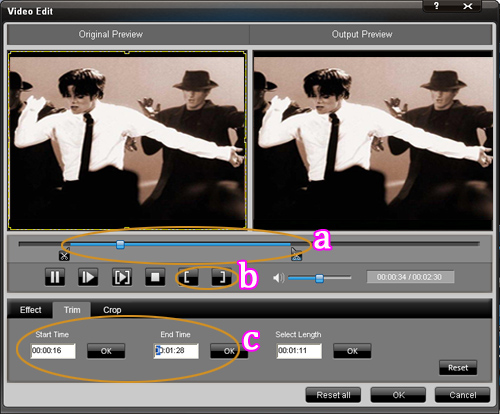The width and height of the screenshot is (500, 414).
Task: Close the Video Edit window
Action: [x=468, y=6]
